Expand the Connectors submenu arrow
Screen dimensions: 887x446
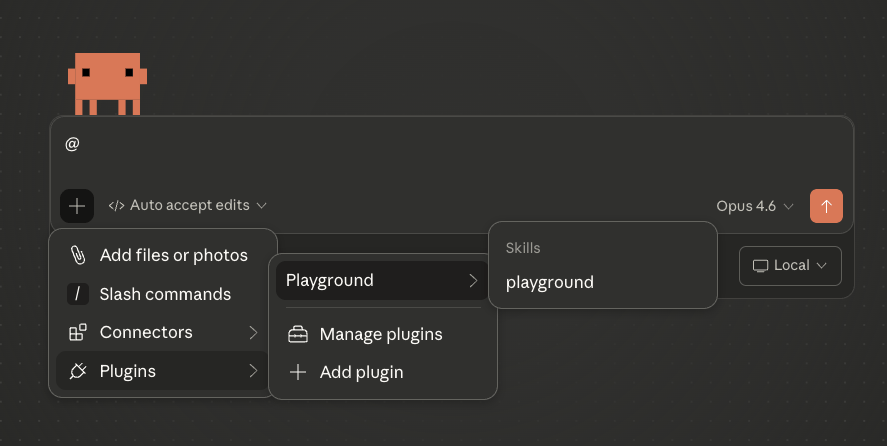[x=253, y=332]
